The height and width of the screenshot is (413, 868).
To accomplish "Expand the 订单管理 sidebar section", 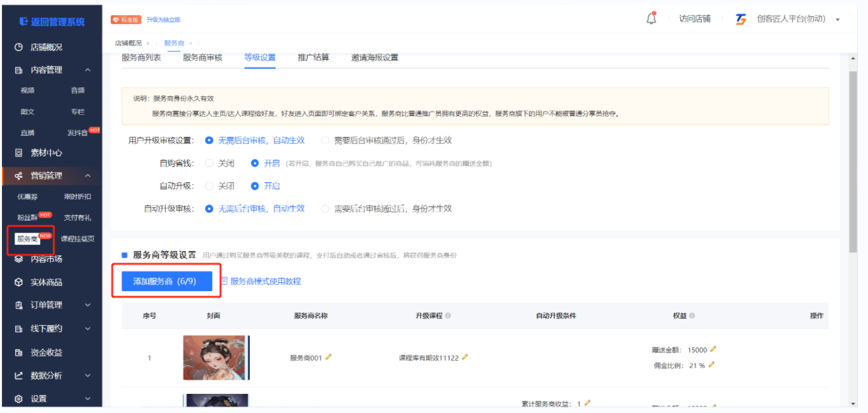I will tap(88, 305).
